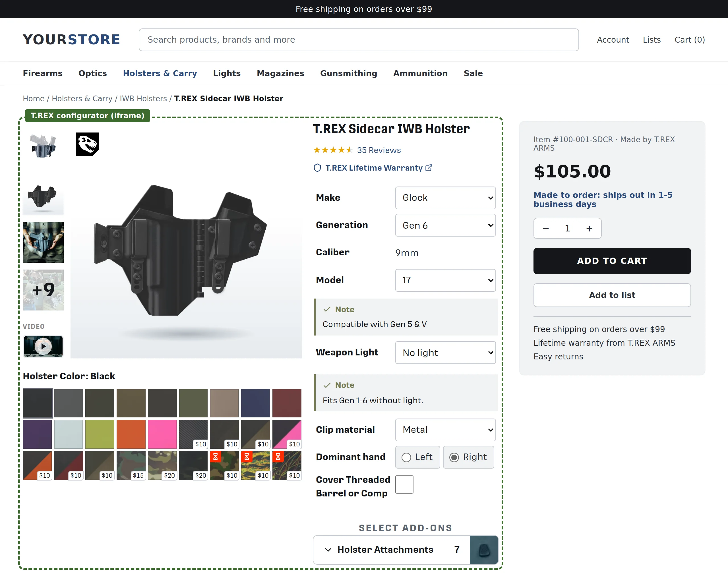Select Left dominant hand
Image resolution: width=728 pixels, height=588 pixels.
[x=417, y=457]
